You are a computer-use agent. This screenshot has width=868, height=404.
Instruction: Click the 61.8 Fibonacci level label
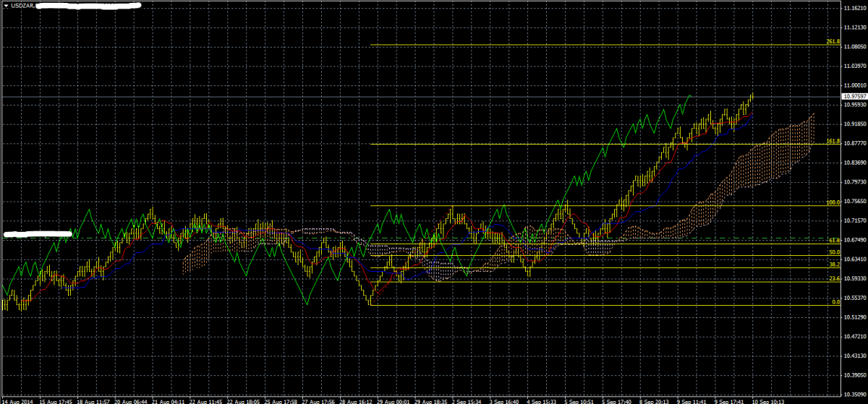tap(833, 241)
